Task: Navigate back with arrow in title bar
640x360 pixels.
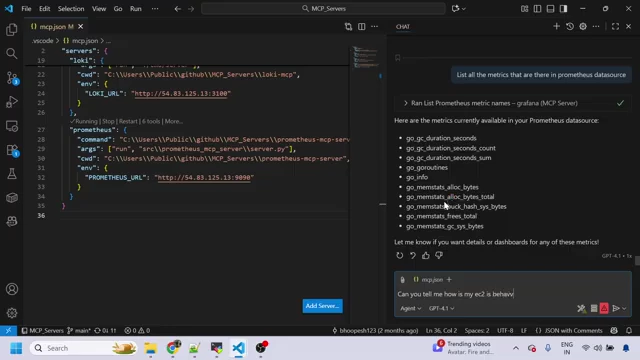Action: 178,9
